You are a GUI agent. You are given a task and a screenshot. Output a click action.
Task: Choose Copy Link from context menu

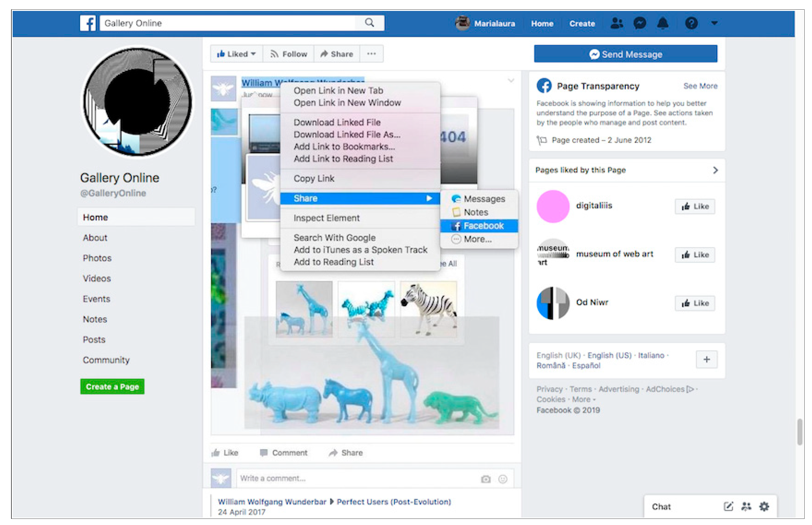314,179
